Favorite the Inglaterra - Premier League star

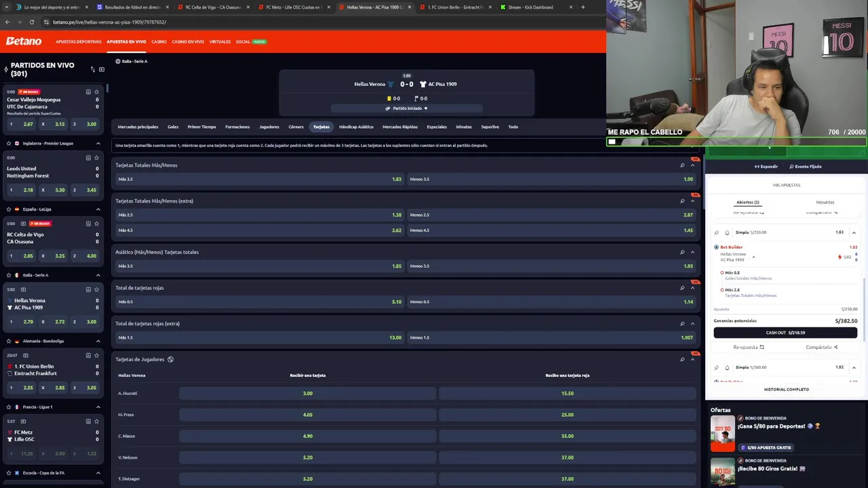click(8, 144)
